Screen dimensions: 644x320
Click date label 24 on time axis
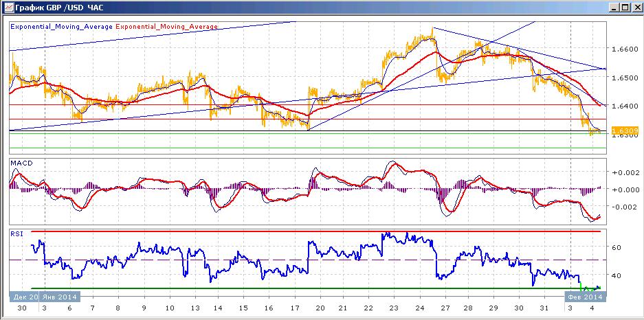(420, 308)
